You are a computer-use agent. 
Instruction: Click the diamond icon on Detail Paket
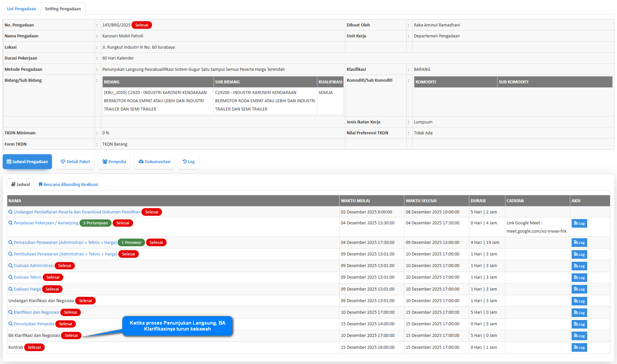pyautogui.click(x=63, y=162)
